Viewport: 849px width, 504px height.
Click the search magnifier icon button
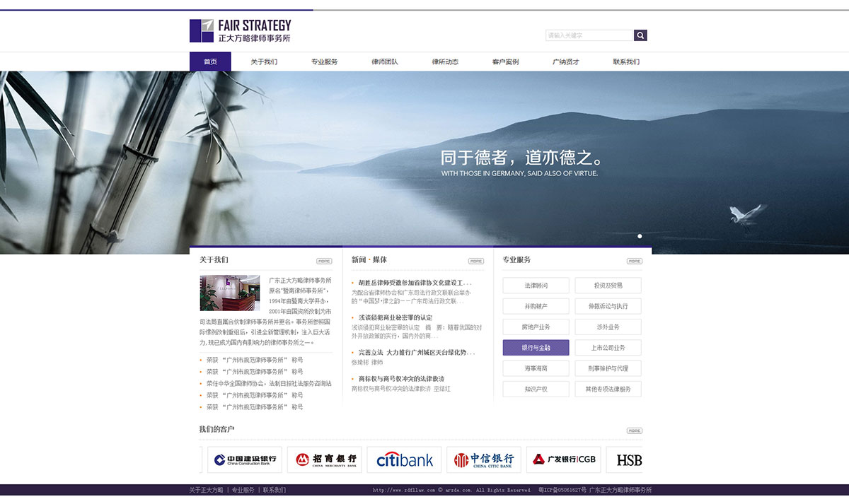click(640, 35)
